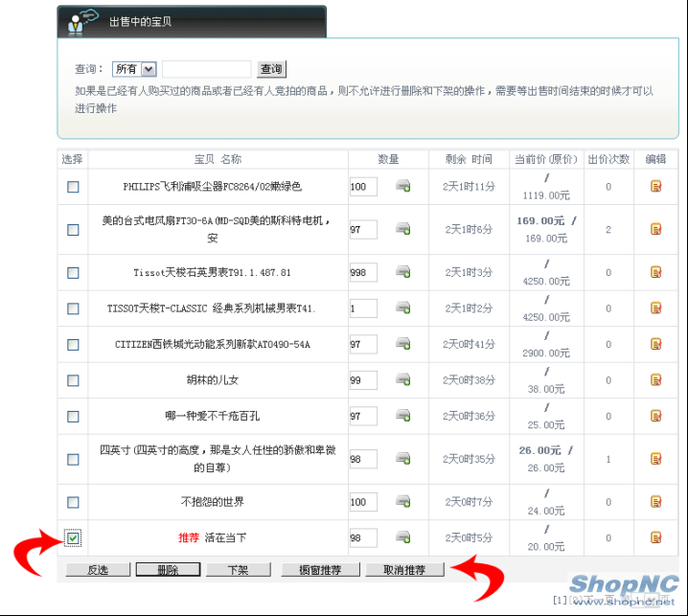This screenshot has height=616, width=688.
Task: Click quantity update icon for CITIZEN西铁城 row
Action: [x=402, y=344]
